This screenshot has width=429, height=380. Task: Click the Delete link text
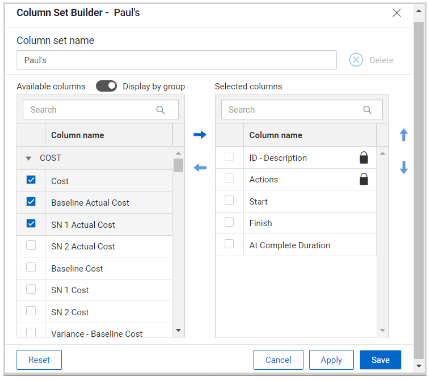point(381,60)
